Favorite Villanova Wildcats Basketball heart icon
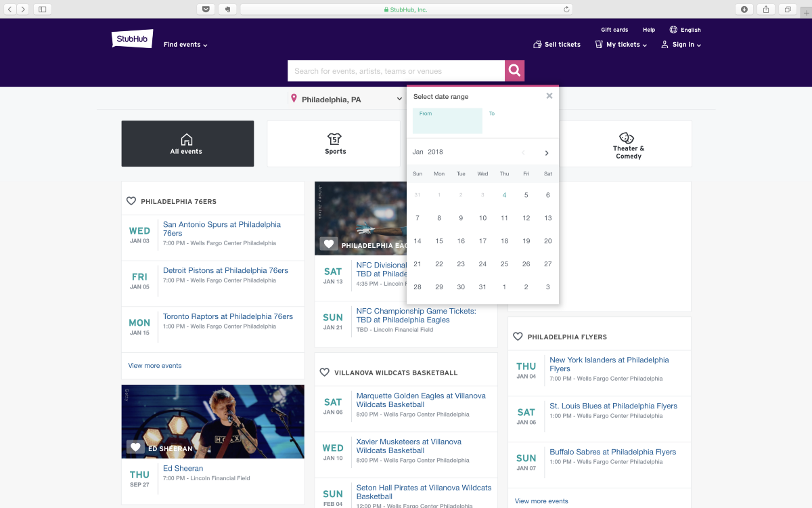 [324, 373]
